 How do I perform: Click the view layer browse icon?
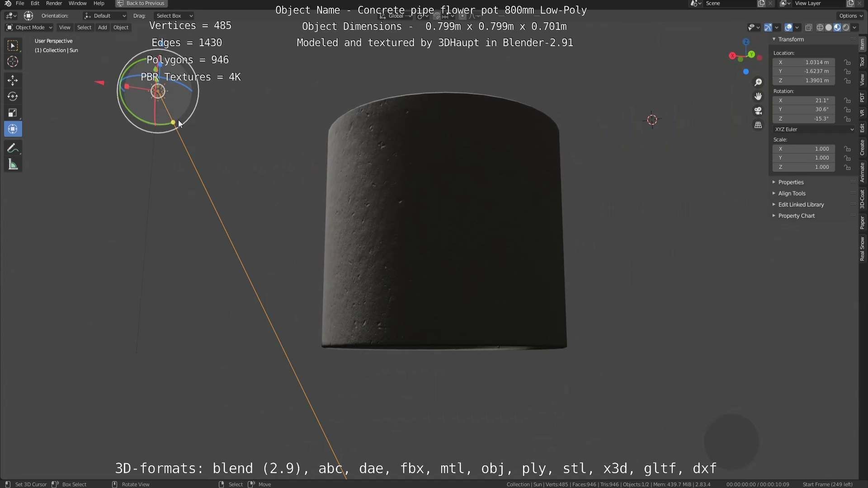785,3
